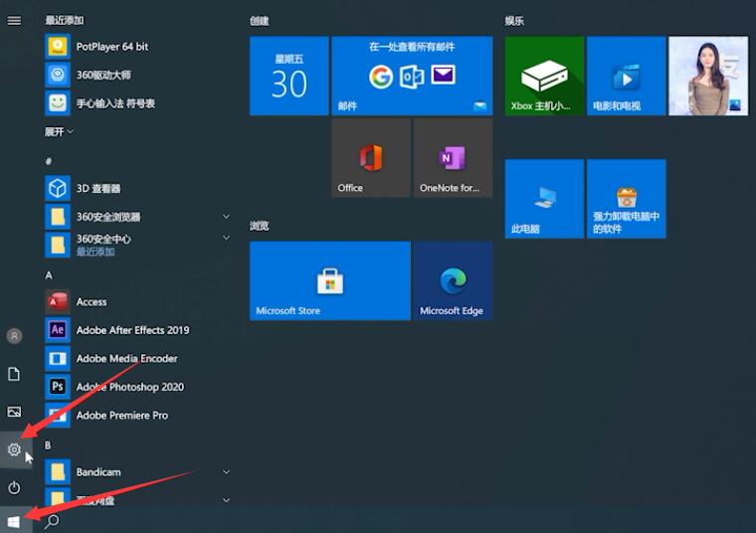Open the Microsoft Store tile
The width and height of the screenshot is (756, 533).
pyautogui.click(x=330, y=281)
